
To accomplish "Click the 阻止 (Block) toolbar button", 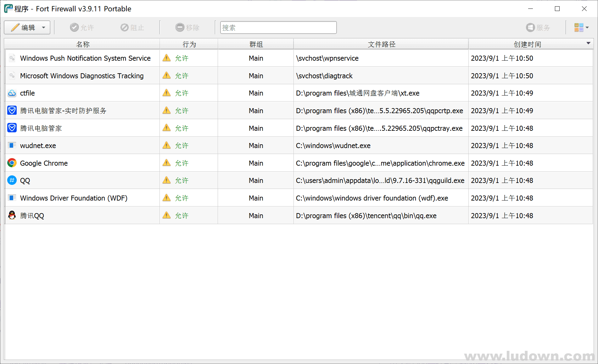I will point(132,28).
